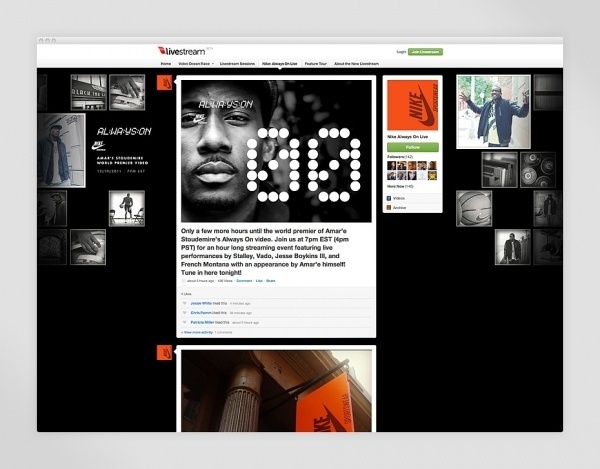Open the hand on shoe thumbnail at bottom left
Viewport: 600px width, 469px height.
pyautogui.click(x=88, y=247)
